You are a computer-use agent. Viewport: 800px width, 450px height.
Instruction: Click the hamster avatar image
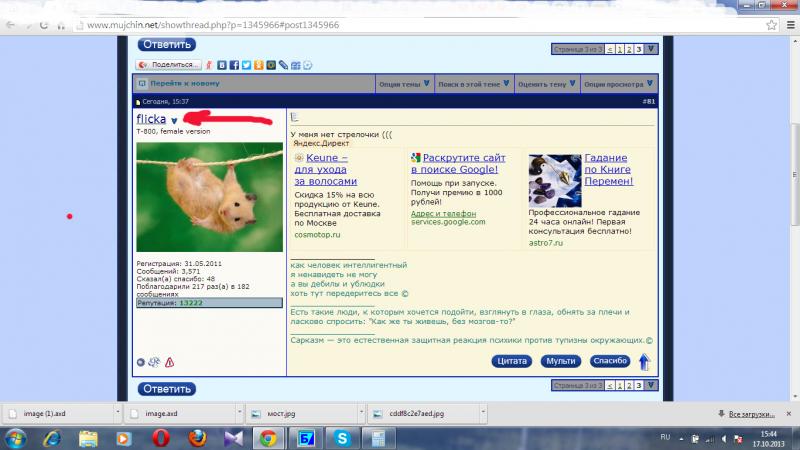(x=208, y=197)
